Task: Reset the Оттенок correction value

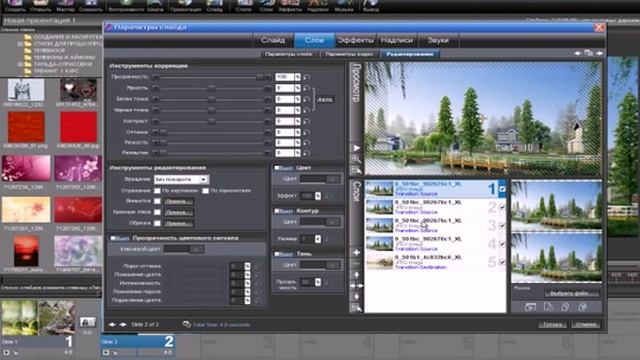Action: tap(306, 132)
